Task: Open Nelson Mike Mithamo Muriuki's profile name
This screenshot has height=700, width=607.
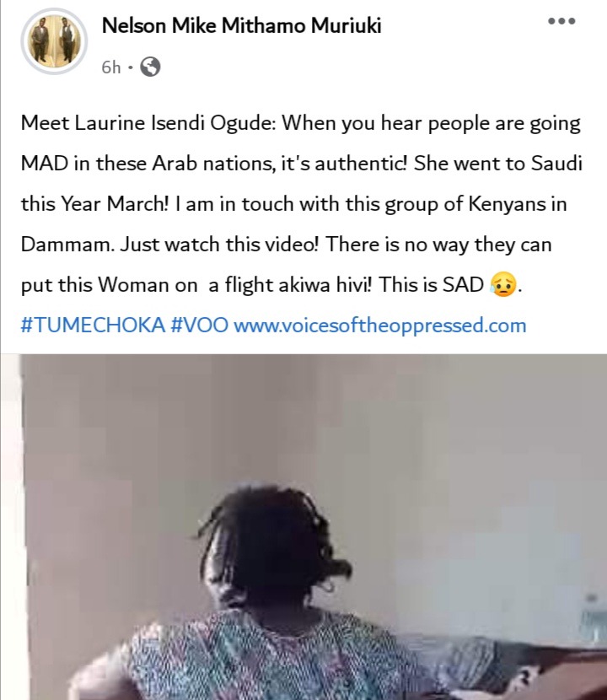Action: click(241, 25)
